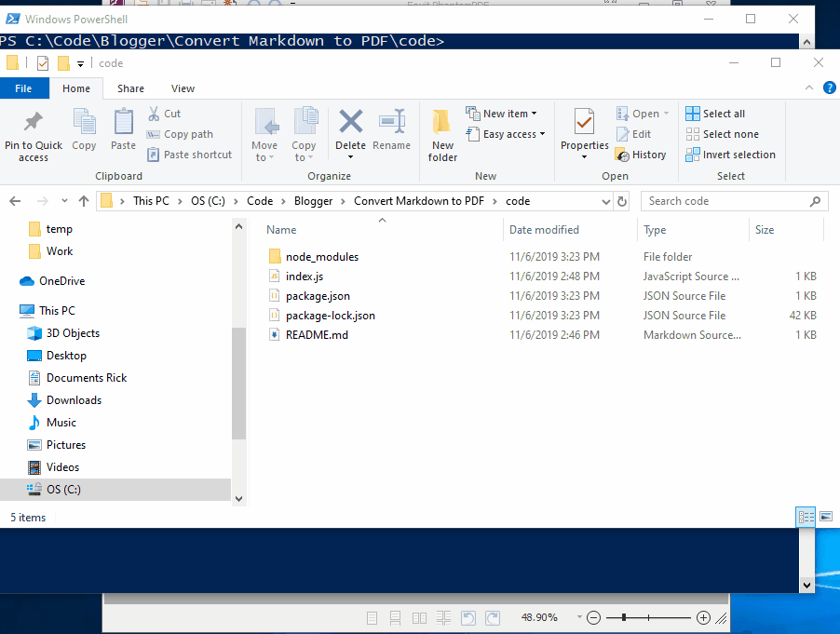840x634 pixels.
Task: Click zoom in plus in PDF viewer
Action: click(703, 618)
